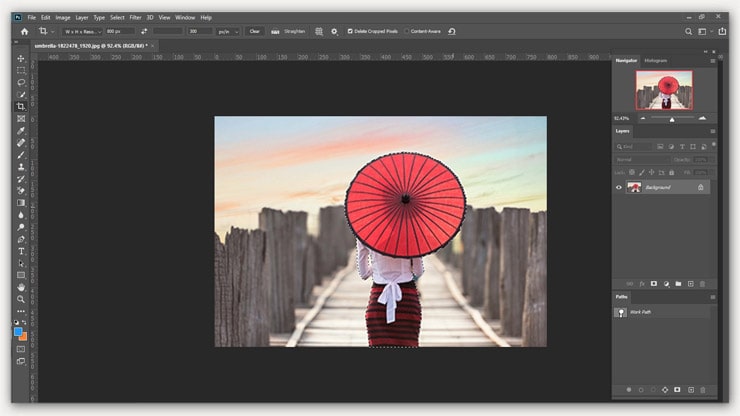The height and width of the screenshot is (416, 740).
Task: Select the Move tool
Action: pos(21,58)
